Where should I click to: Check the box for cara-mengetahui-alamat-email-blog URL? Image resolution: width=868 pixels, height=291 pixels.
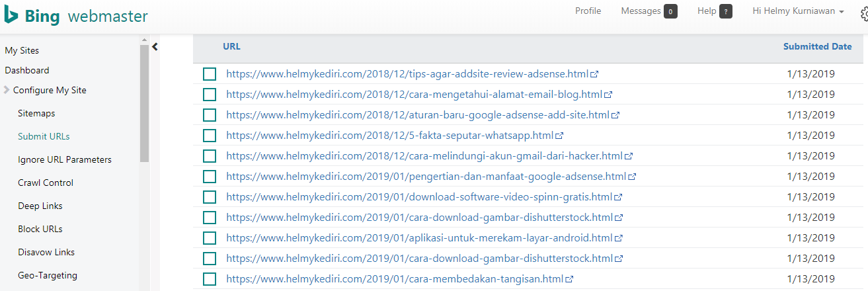click(210, 95)
